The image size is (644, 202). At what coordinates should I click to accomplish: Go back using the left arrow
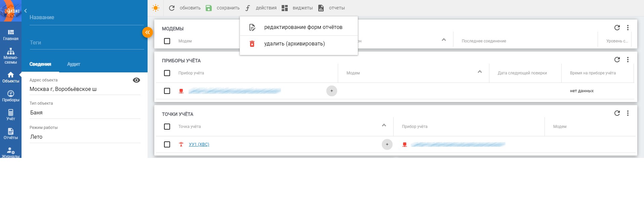coord(26,11)
